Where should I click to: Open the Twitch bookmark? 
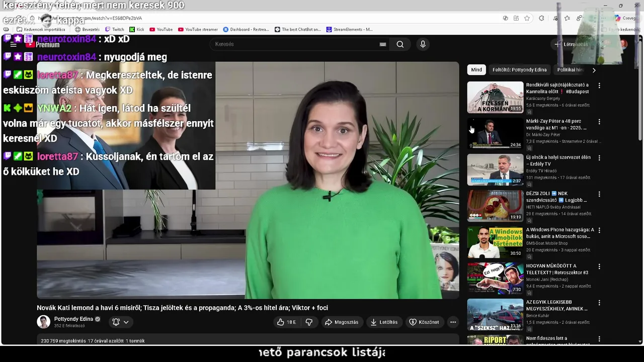114,29
